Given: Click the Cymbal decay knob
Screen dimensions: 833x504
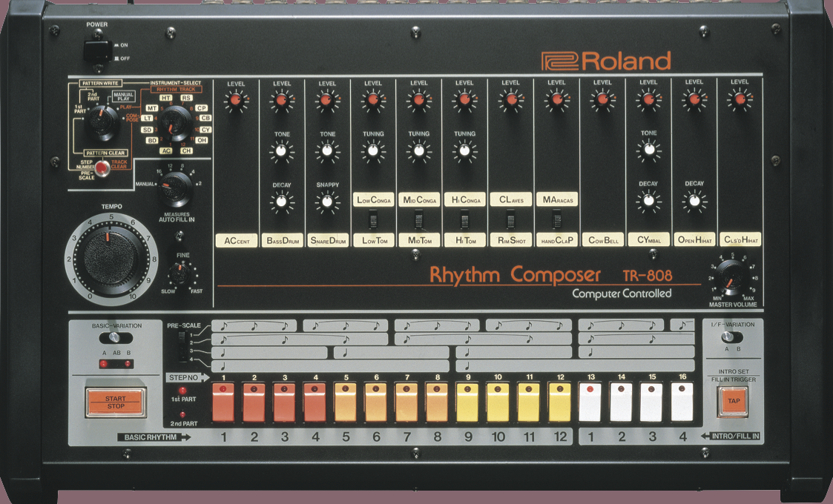Looking at the screenshot, I should [648, 201].
